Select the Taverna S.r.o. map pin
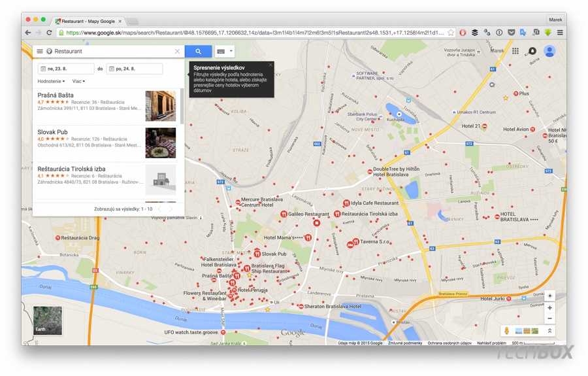Viewport: 588px width, 376px height. 356,241
